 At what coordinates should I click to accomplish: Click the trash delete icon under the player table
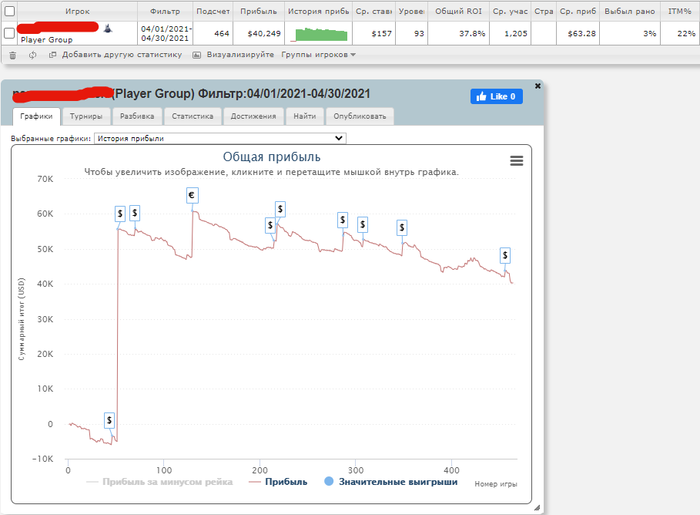click(x=12, y=55)
